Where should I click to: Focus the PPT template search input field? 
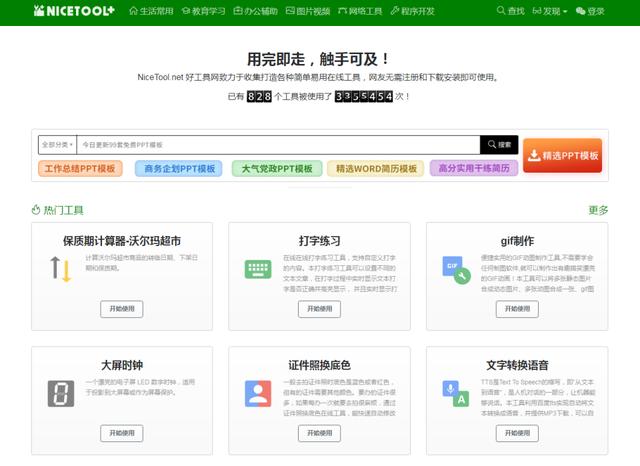coord(278,145)
